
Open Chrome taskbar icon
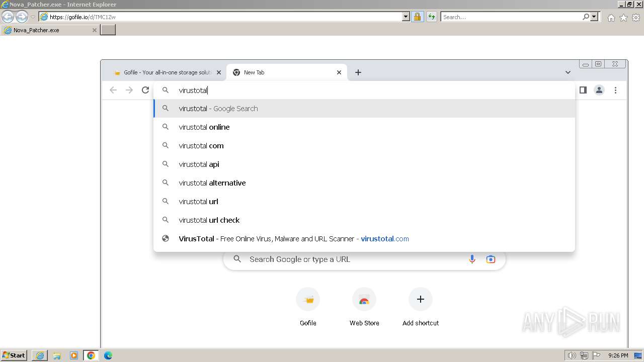pyautogui.click(x=91, y=355)
